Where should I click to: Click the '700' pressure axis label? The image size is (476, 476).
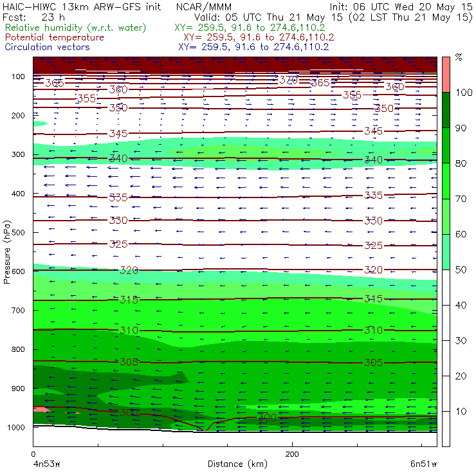[x=18, y=311]
